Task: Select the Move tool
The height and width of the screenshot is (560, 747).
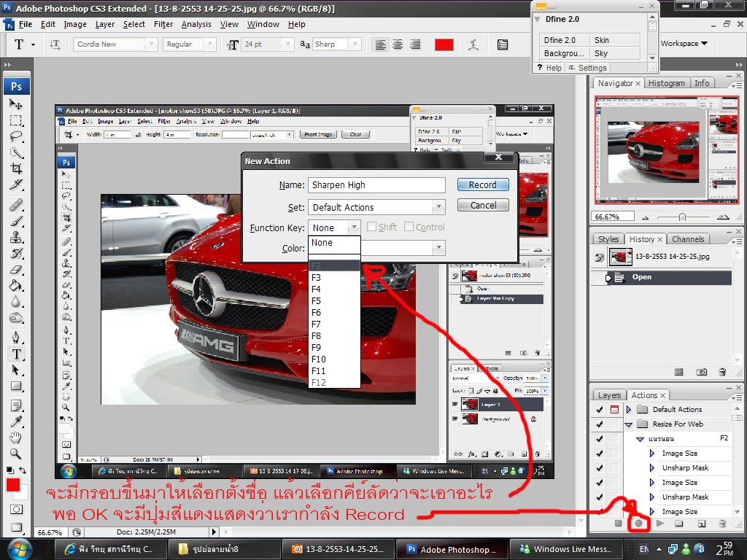Action: pyautogui.click(x=16, y=104)
